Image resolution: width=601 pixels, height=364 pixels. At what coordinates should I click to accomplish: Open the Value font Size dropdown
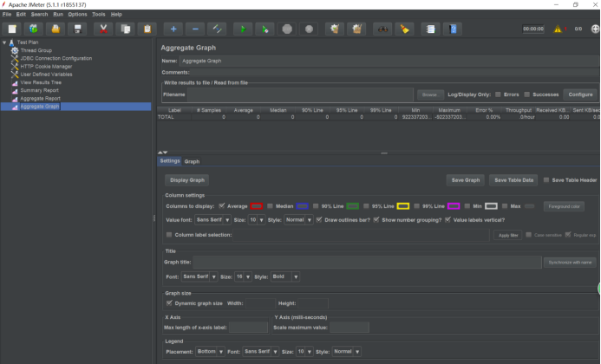257,220
